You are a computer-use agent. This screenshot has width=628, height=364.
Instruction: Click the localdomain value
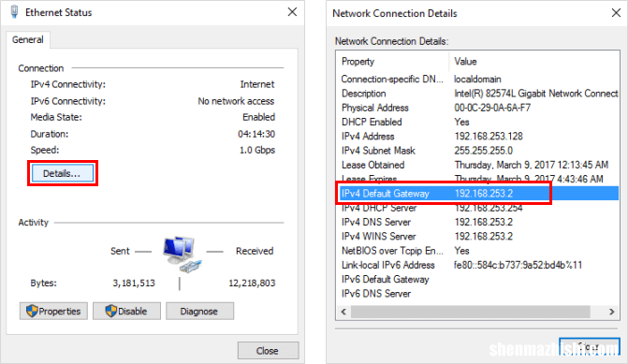click(x=477, y=79)
